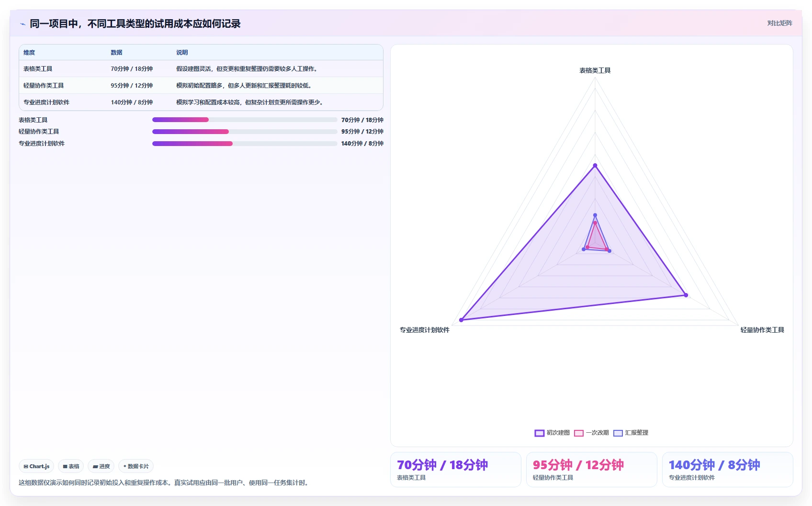
Task: Select the 表格类工具 cell in the table
Action: (38, 69)
